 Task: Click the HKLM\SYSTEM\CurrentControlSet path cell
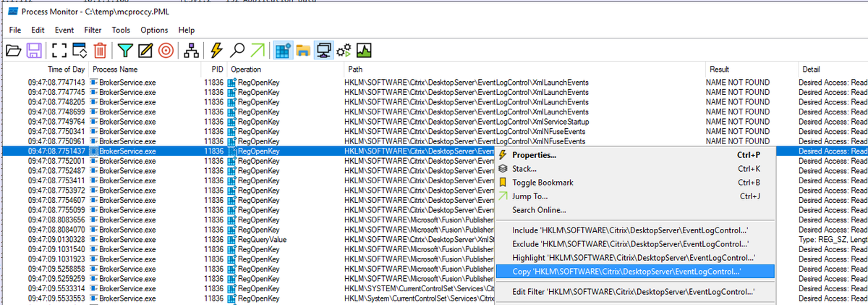pos(418,288)
